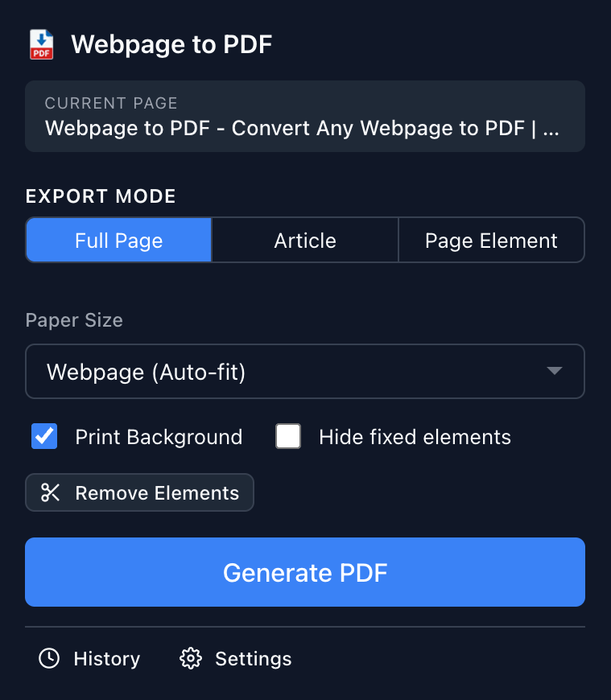Click the Webpage to PDF app icon

41,44
